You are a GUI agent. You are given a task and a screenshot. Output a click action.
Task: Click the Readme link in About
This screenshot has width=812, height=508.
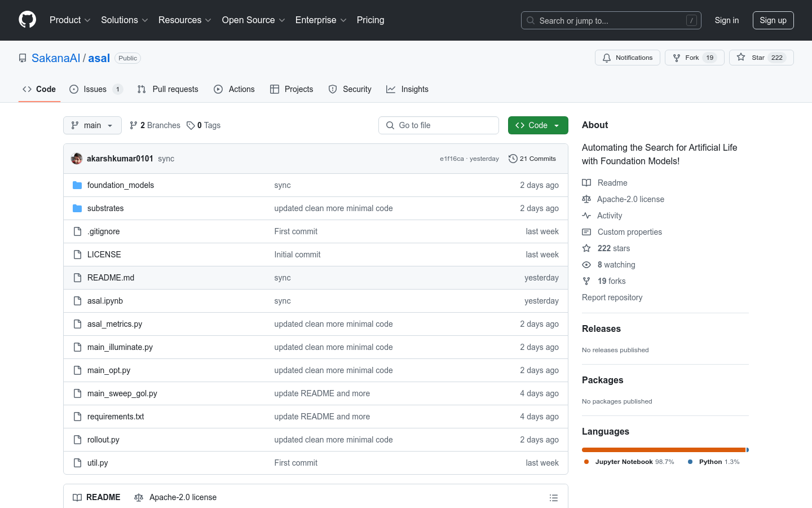[604, 183]
